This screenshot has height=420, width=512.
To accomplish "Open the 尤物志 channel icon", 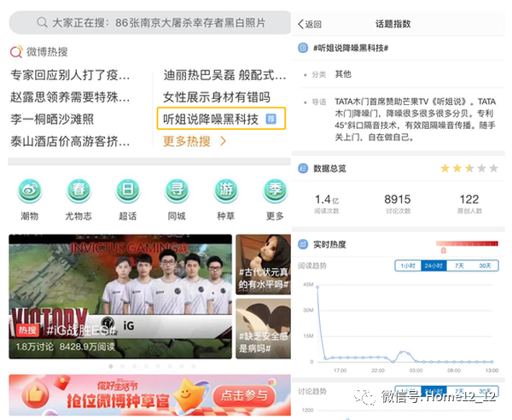I will pyautogui.click(x=79, y=191).
